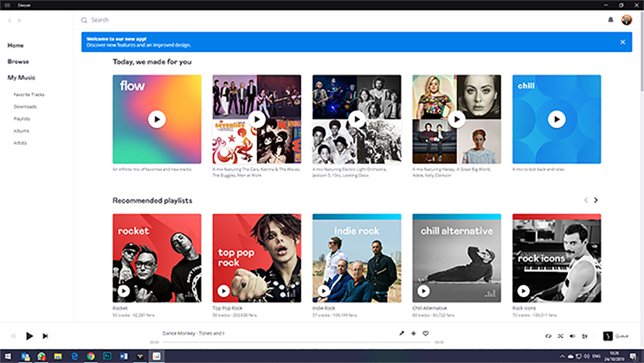Image resolution: width=644 pixels, height=363 pixels.
Task: Open the Playlists section under My Music
Action: 22,118
